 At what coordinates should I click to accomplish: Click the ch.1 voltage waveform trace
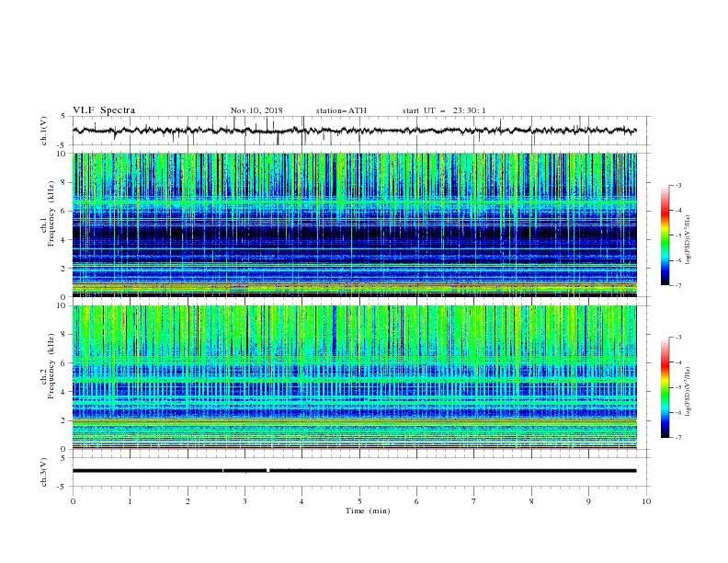point(354,131)
